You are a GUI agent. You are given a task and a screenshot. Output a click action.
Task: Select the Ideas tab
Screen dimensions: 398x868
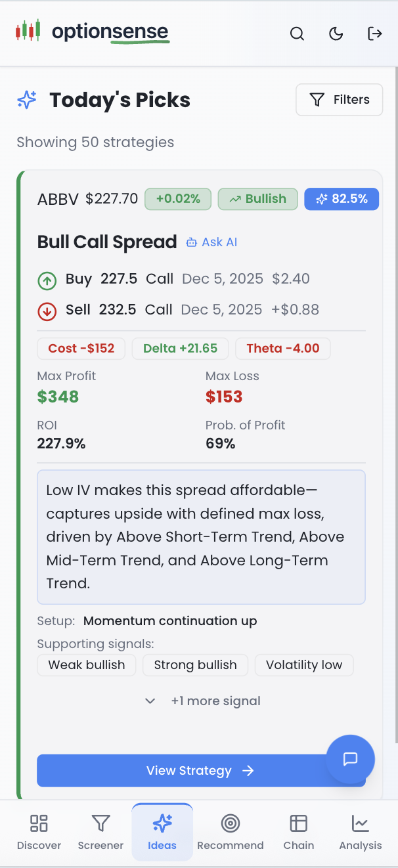coord(162,832)
